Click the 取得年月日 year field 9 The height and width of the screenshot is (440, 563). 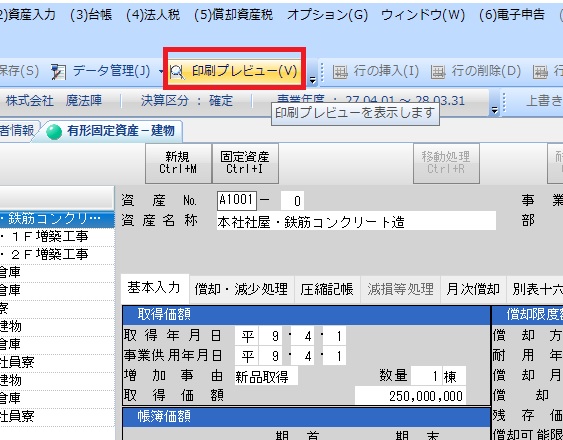(271, 336)
